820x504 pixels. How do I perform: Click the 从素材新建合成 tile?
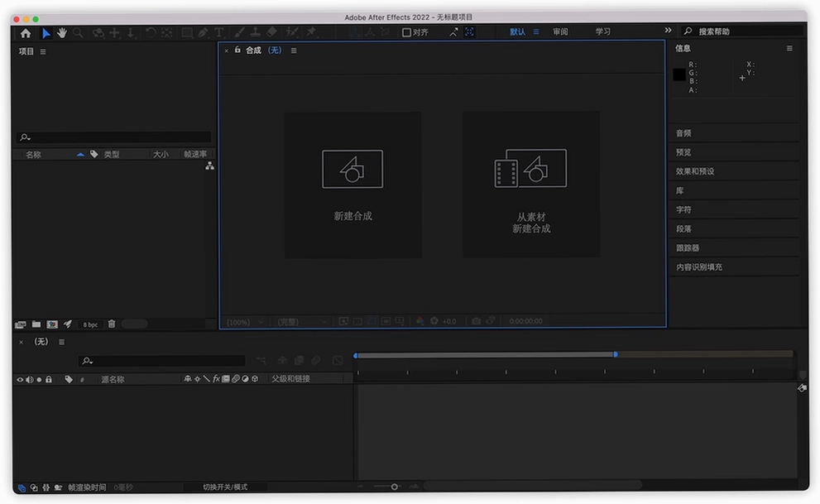(531, 184)
